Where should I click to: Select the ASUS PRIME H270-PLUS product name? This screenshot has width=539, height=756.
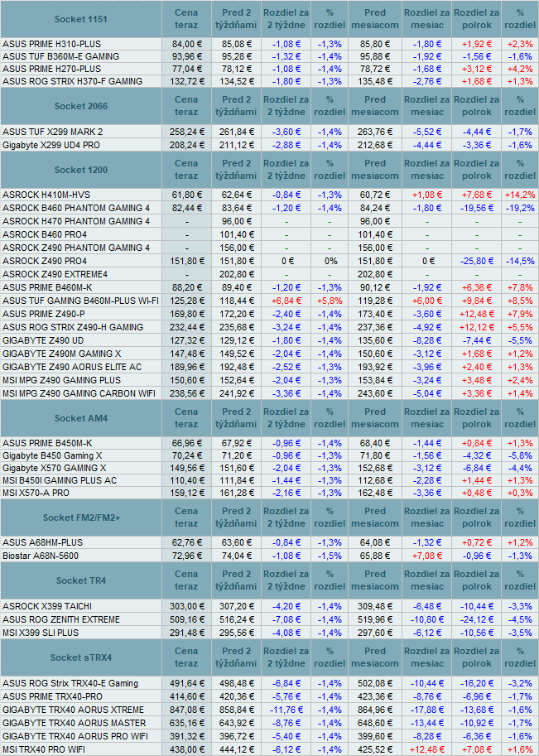51,69
